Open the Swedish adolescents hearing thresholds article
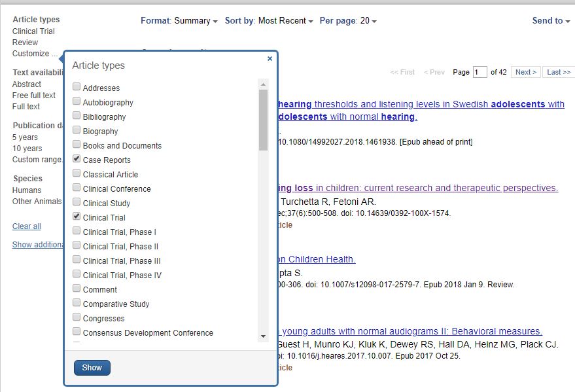 [x=421, y=111]
